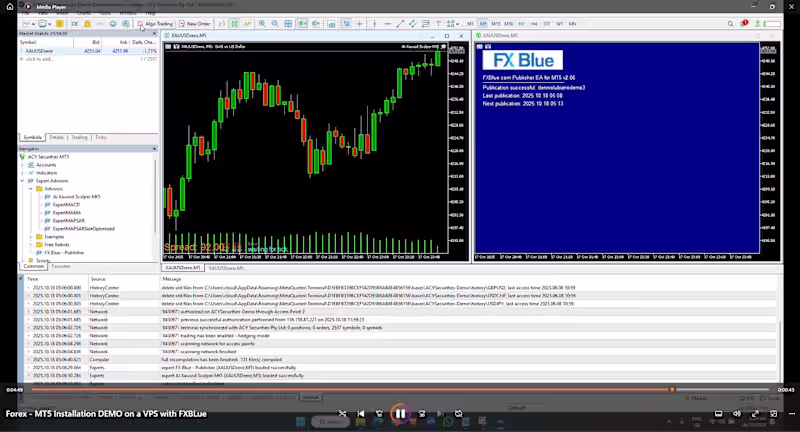
Task: Select the ExpertMAPSAR advisor in Navigator
Action: tap(68, 221)
